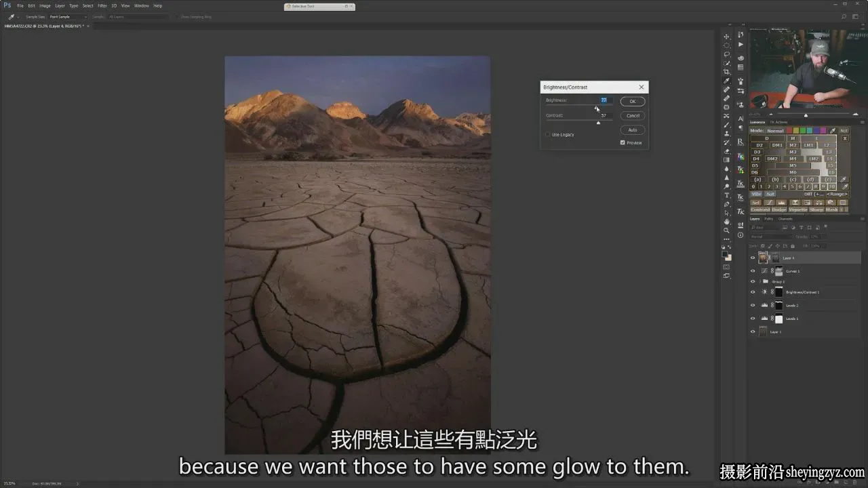
Task: Uncheck the Preview checkbox
Action: (x=623, y=142)
